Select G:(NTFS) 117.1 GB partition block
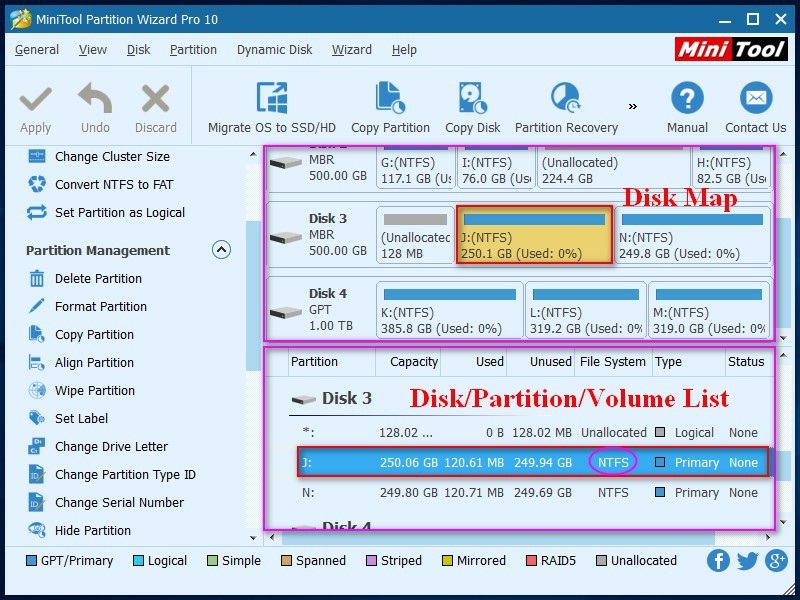Image resolution: width=800 pixels, height=600 pixels. click(415, 168)
